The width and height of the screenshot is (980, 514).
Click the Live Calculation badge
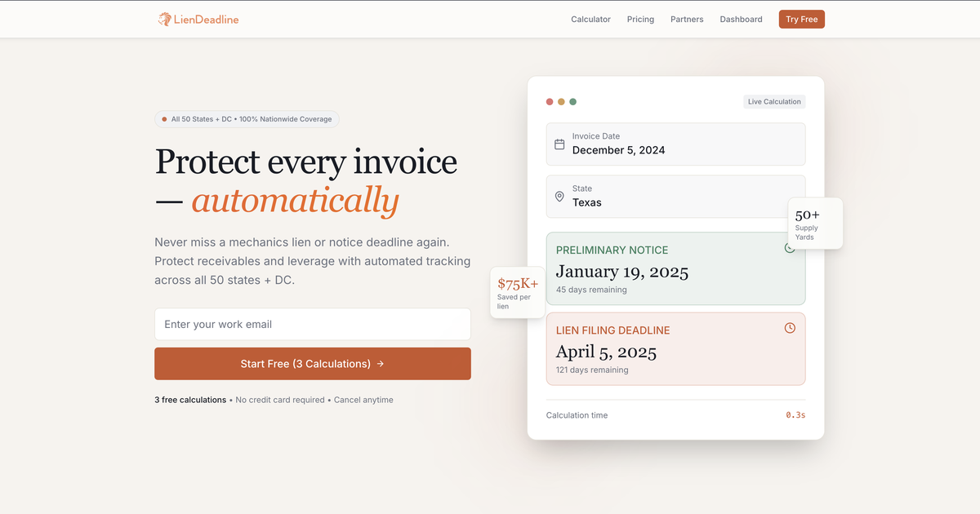click(x=774, y=102)
